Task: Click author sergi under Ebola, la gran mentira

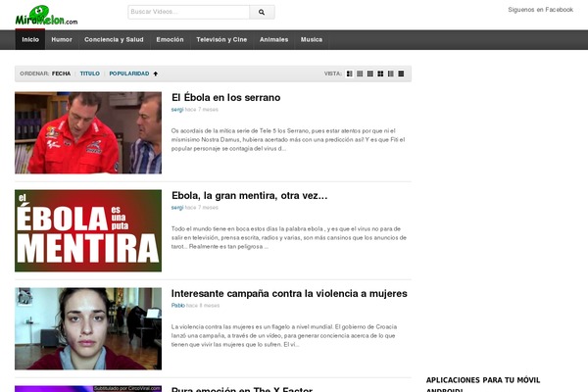Action: tap(177, 208)
